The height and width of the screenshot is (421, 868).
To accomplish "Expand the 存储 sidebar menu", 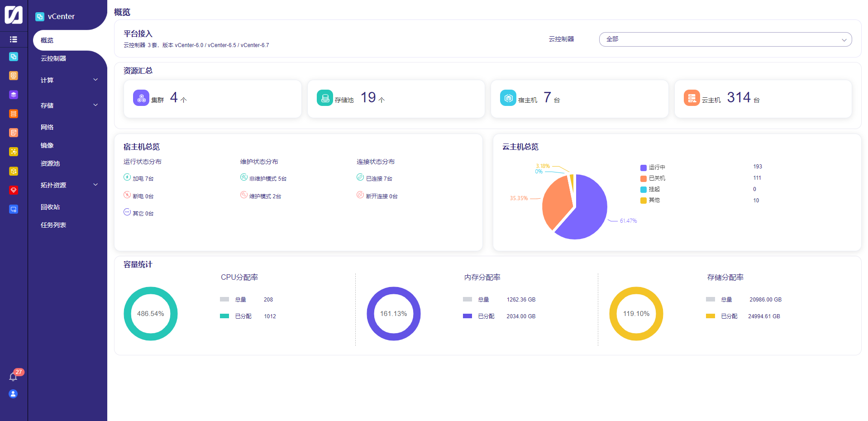I will [x=69, y=105].
